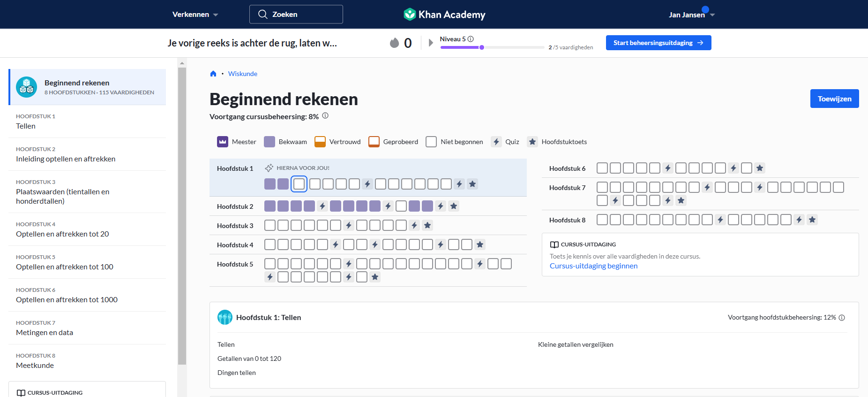Image resolution: width=868 pixels, height=397 pixels.
Task: Select Meetkunde chapter in sidebar
Action: click(87, 361)
